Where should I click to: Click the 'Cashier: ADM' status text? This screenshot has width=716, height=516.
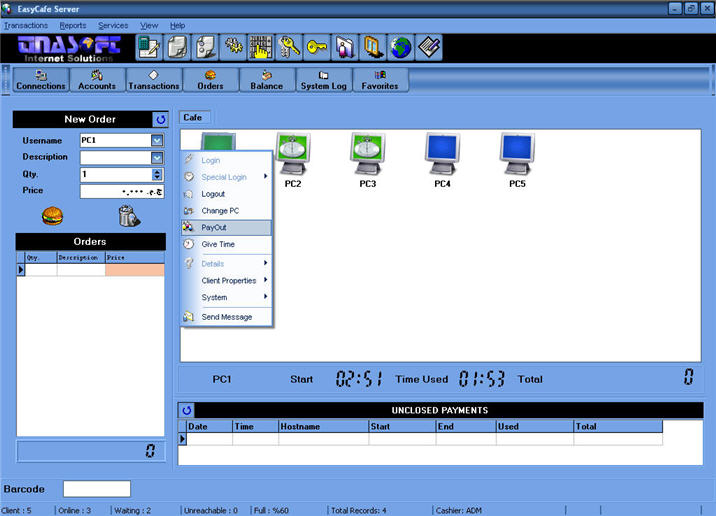coord(458,511)
